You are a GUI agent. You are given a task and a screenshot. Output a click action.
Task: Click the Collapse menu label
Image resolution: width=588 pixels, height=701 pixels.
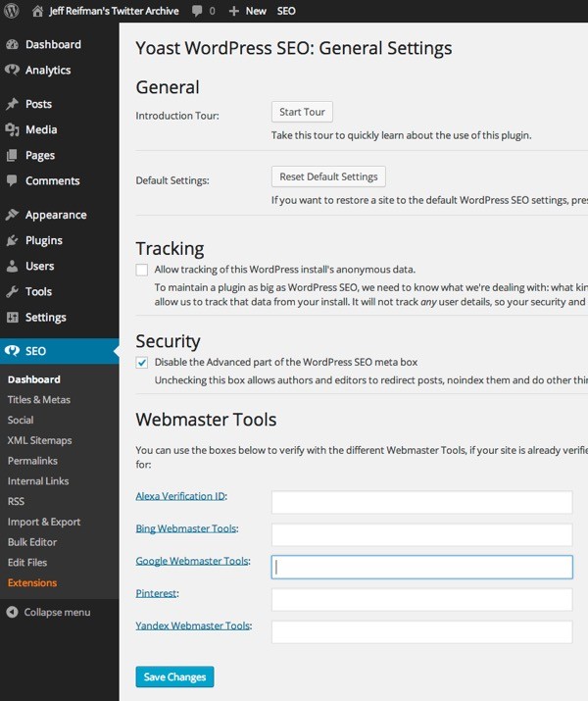point(57,612)
